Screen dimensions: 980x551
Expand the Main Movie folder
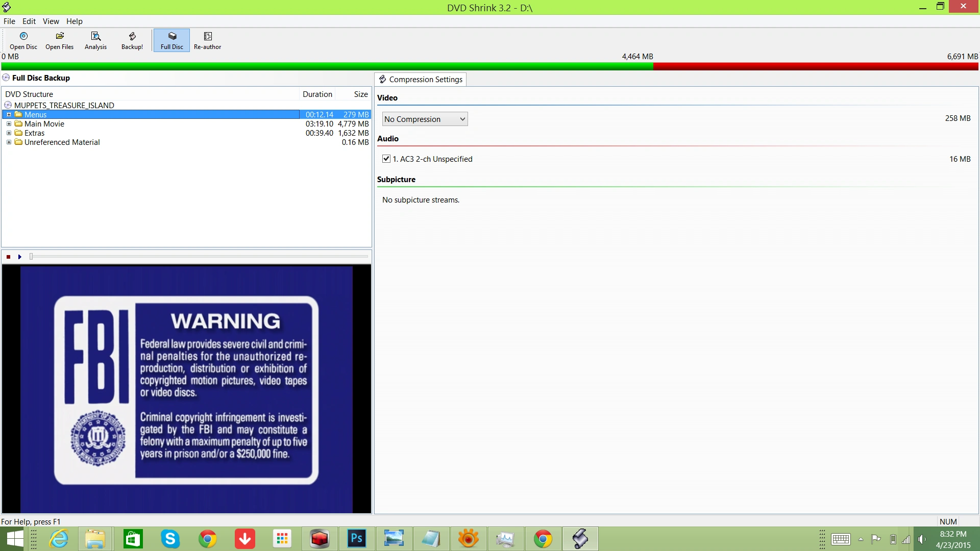9,124
